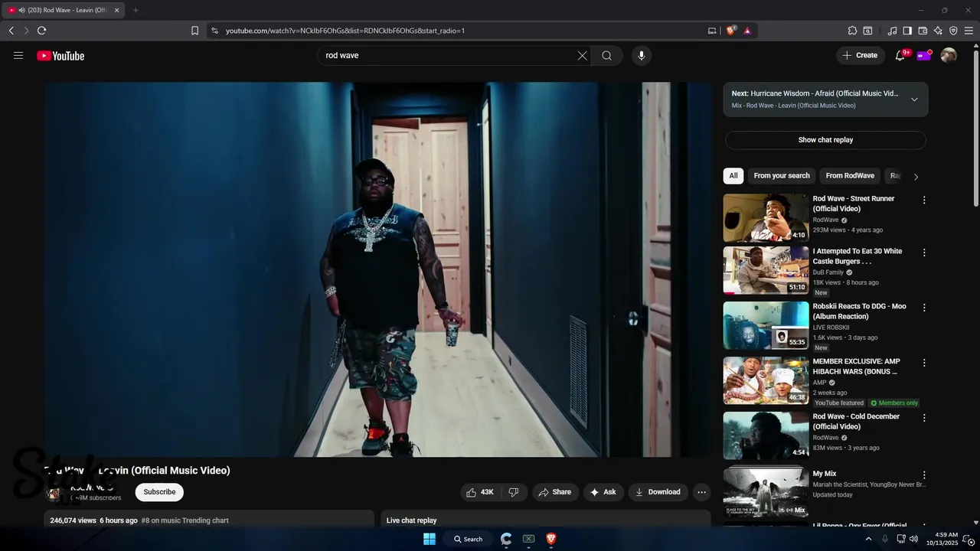
Task: Select the All filter chip
Action: pos(733,176)
